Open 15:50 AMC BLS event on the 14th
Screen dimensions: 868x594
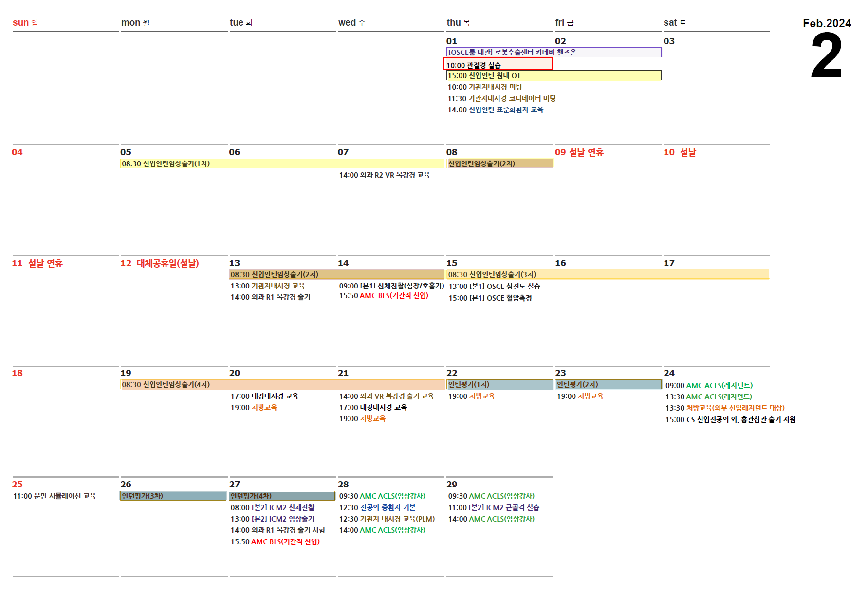coord(384,296)
